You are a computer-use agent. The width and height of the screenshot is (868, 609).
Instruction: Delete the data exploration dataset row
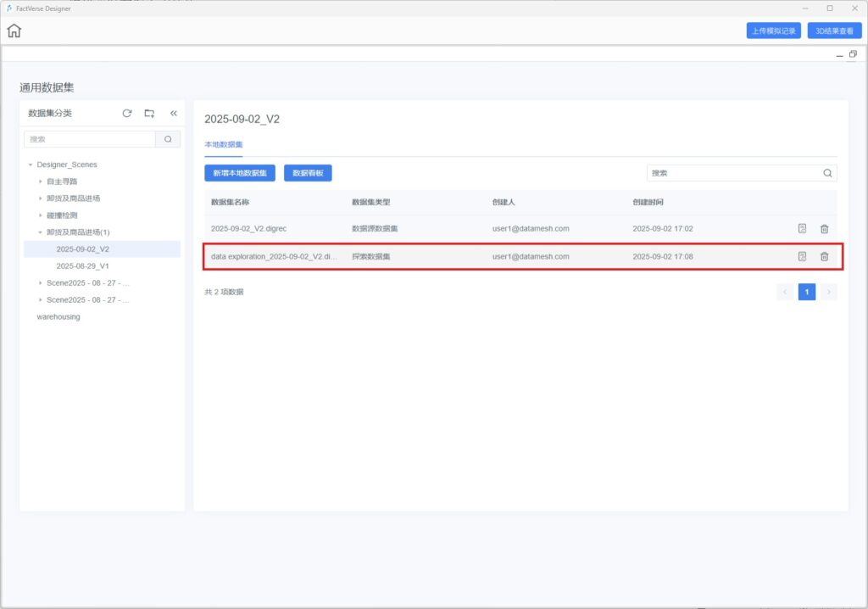[824, 256]
